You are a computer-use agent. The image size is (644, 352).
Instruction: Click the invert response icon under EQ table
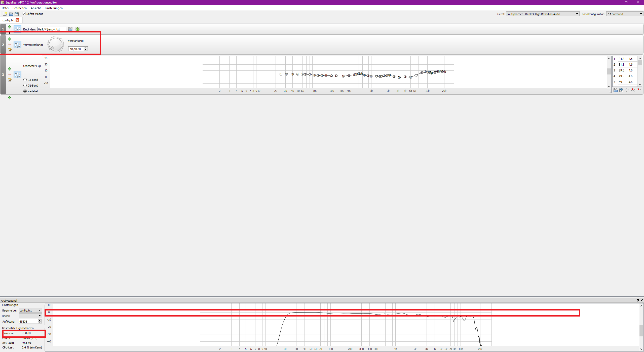tap(627, 90)
